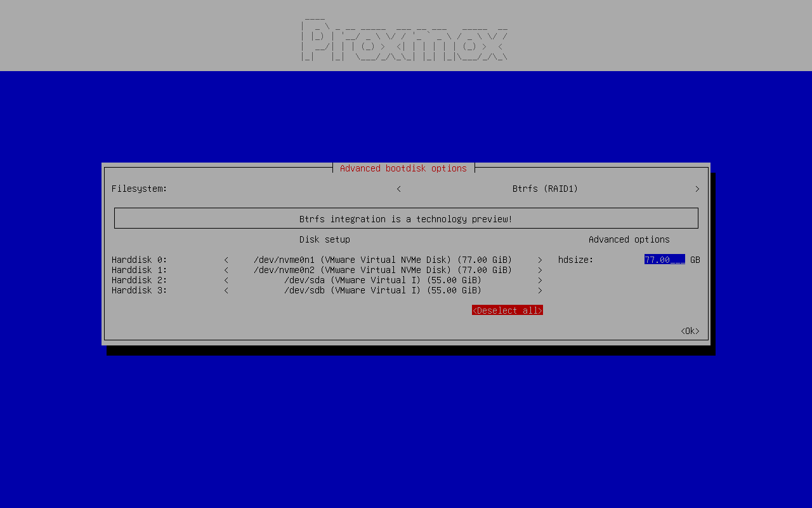Image resolution: width=812 pixels, height=508 pixels.
Task: Click the Btrfs technology preview notice
Action: 406,219
